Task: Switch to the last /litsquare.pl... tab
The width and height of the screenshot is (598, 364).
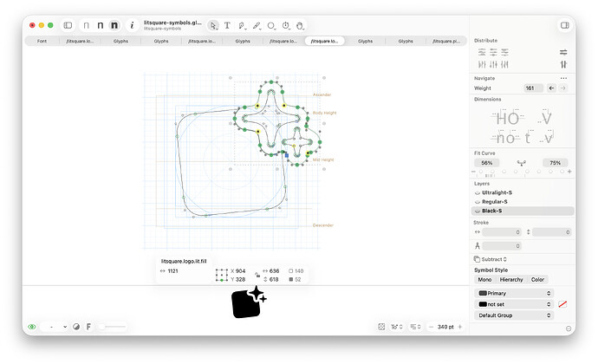Action: click(x=446, y=41)
